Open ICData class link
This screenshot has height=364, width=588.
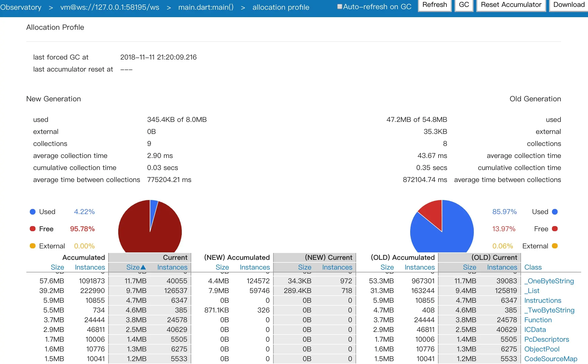click(535, 330)
